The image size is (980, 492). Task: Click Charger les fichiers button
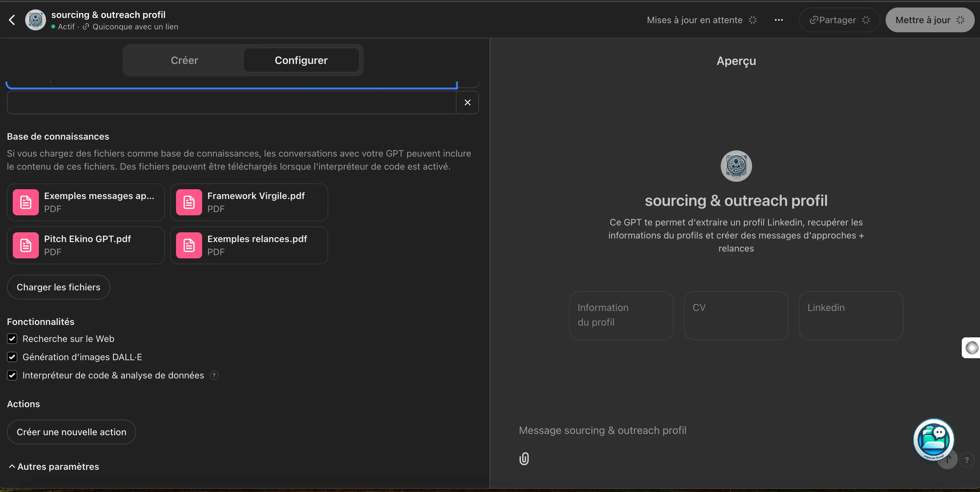point(58,287)
